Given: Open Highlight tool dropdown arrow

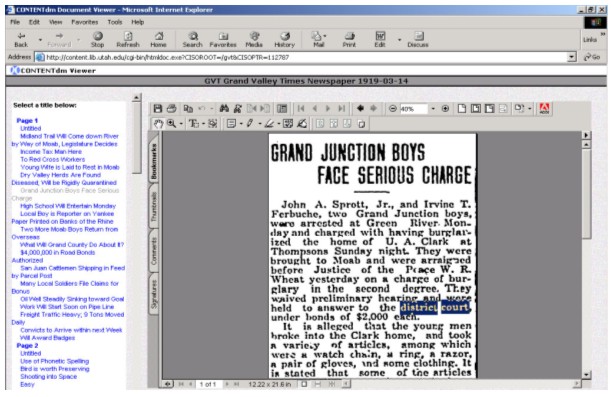Looking at the screenshot, I should [x=278, y=124].
